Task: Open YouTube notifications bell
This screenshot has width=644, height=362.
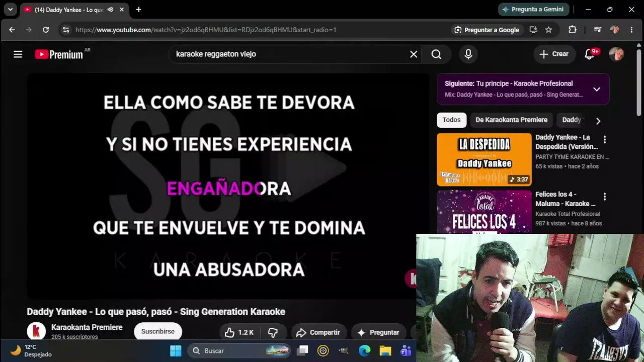Action: 589,54
